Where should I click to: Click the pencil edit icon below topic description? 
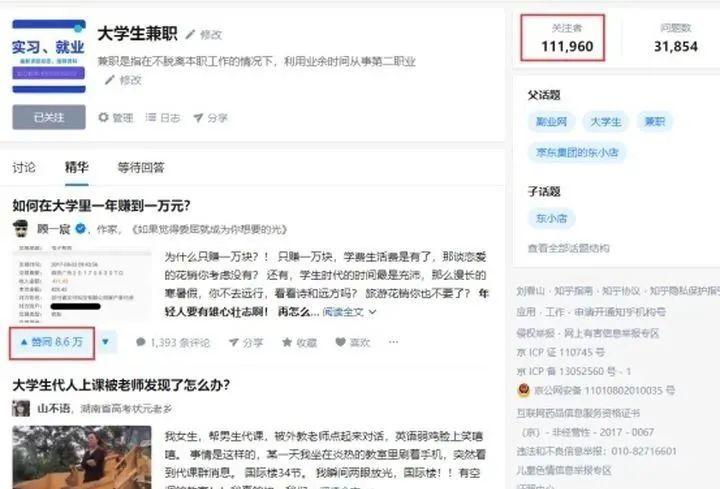coord(109,80)
